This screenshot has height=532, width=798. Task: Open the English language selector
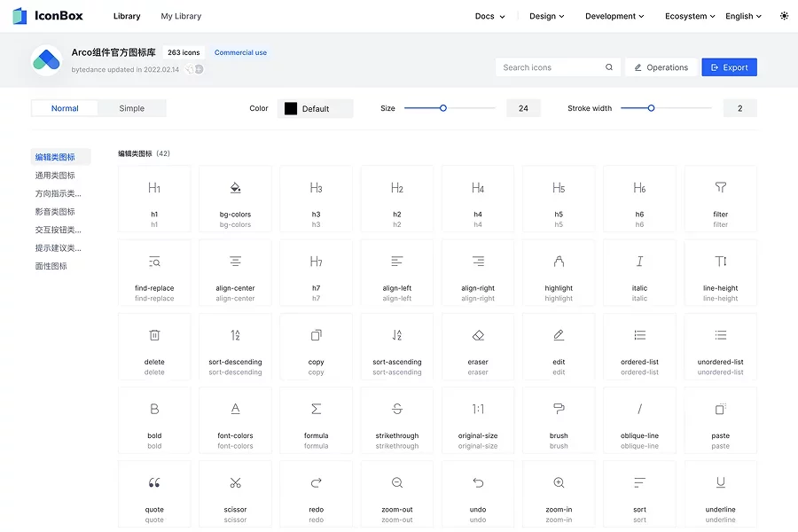[x=744, y=16]
